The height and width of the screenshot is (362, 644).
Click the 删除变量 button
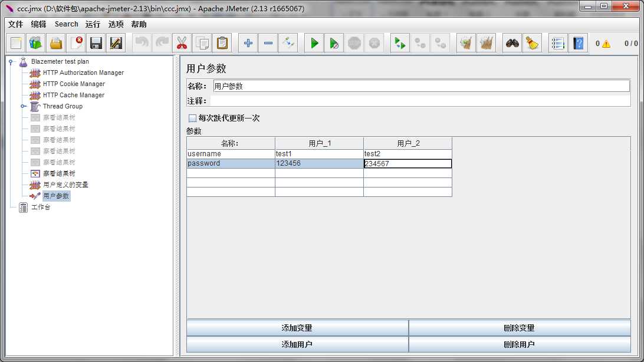tap(520, 328)
